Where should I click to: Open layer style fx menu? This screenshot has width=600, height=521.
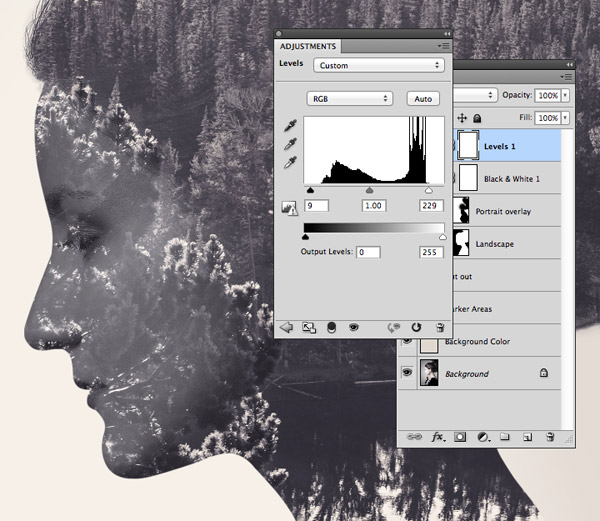438,437
